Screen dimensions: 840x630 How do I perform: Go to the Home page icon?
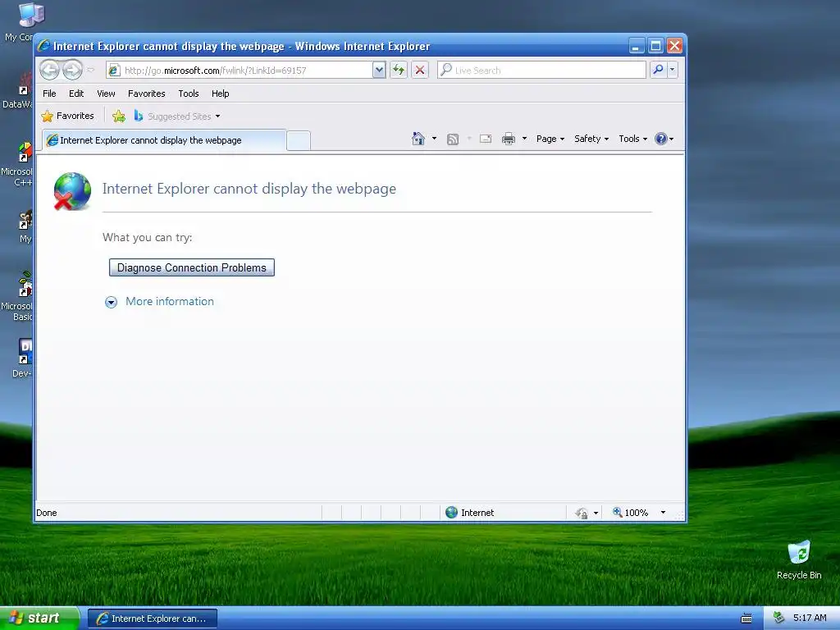click(x=418, y=139)
